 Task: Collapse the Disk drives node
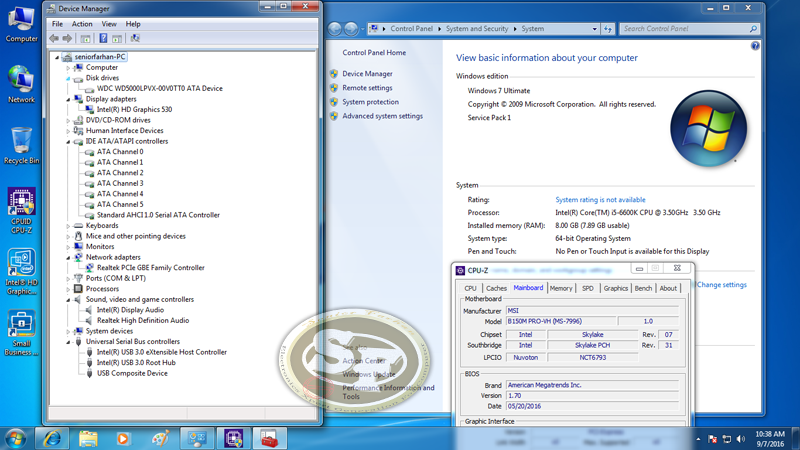68,79
